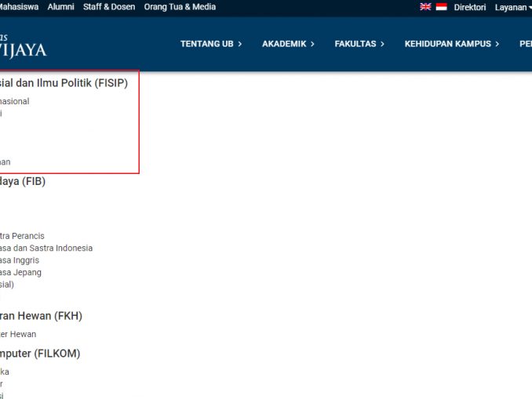Click the chevron next to FAKULTAS

(x=382, y=44)
